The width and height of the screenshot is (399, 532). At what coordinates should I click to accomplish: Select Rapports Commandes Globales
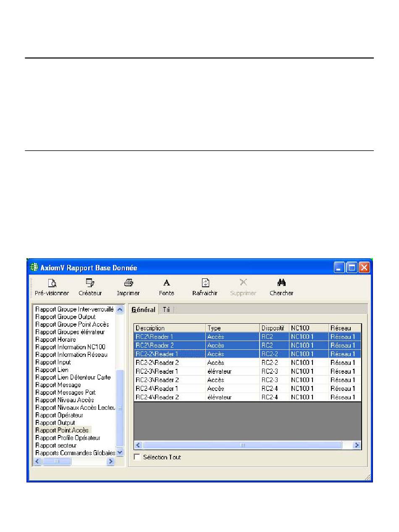(75, 453)
